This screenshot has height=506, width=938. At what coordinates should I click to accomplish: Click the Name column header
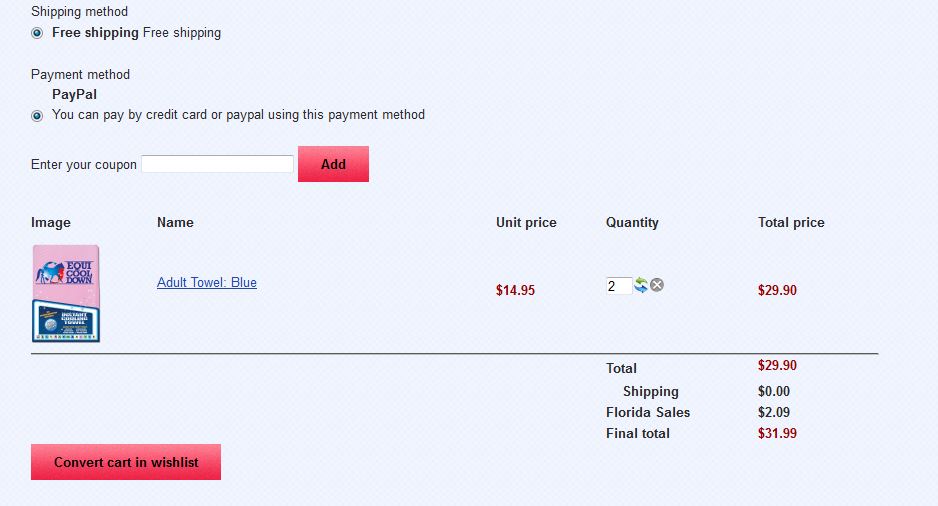175,222
